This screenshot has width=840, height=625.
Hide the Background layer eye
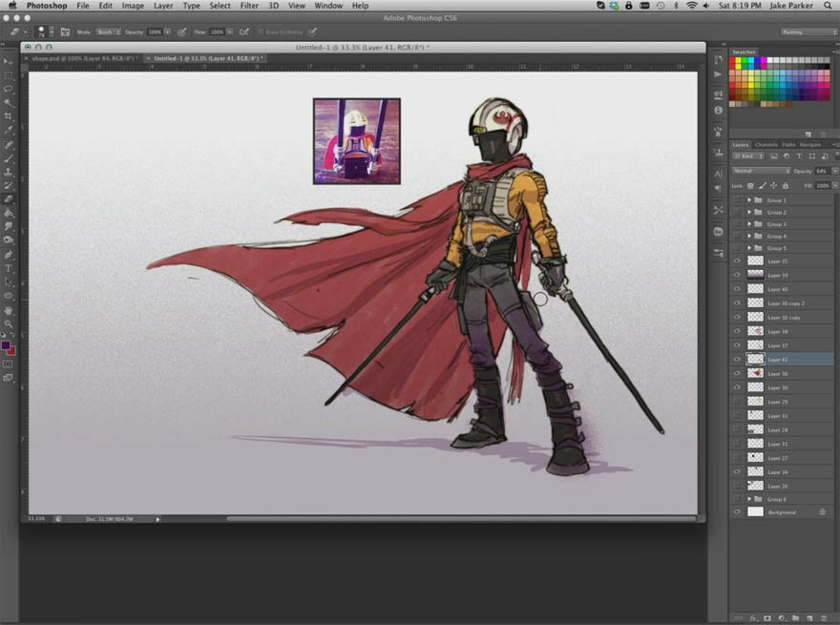tap(737, 512)
